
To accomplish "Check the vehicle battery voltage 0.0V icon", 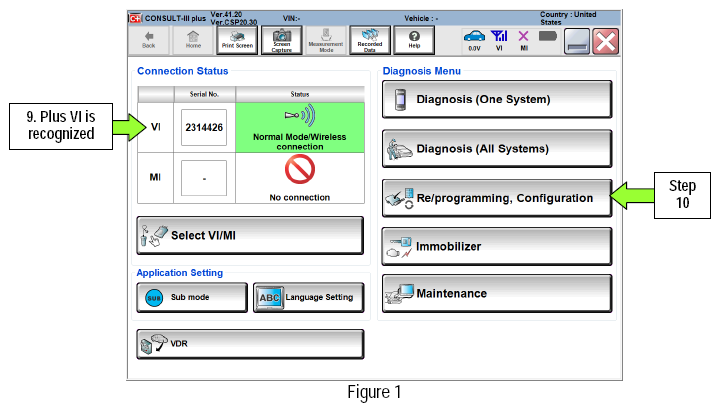I will pyautogui.click(x=474, y=40).
